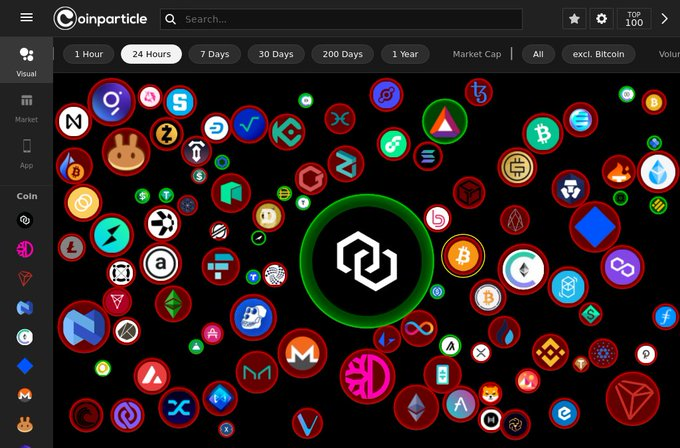Click the Market Cap label
Viewport: 680px width, 448px height.
coord(477,54)
